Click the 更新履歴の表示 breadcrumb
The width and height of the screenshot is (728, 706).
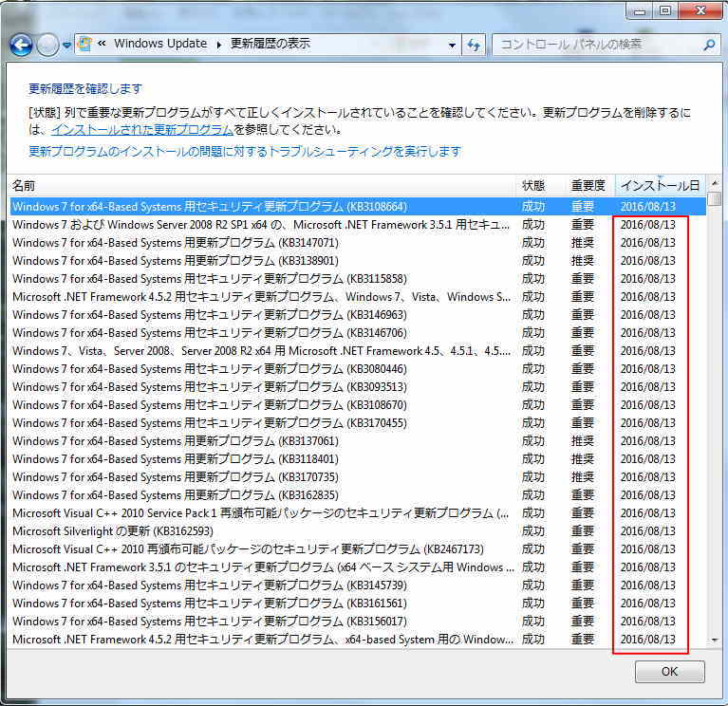tap(271, 44)
